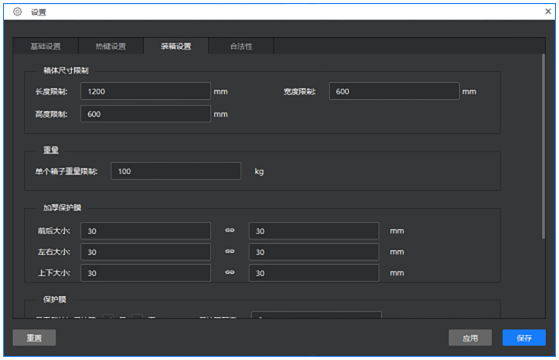Click the link icon in the 前后大小 row
This screenshot has width=559, height=360.
[x=230, y=230]
